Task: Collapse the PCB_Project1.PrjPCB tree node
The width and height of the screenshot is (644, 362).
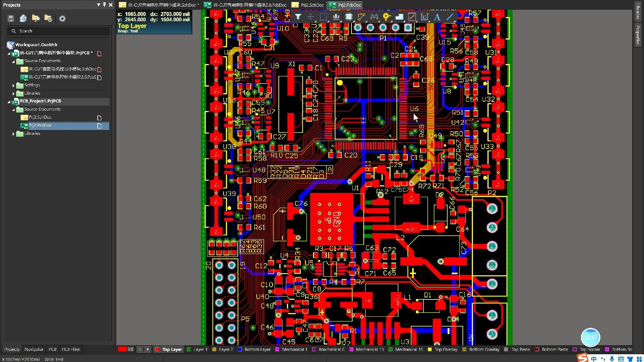Action: (x=9, y=101)
